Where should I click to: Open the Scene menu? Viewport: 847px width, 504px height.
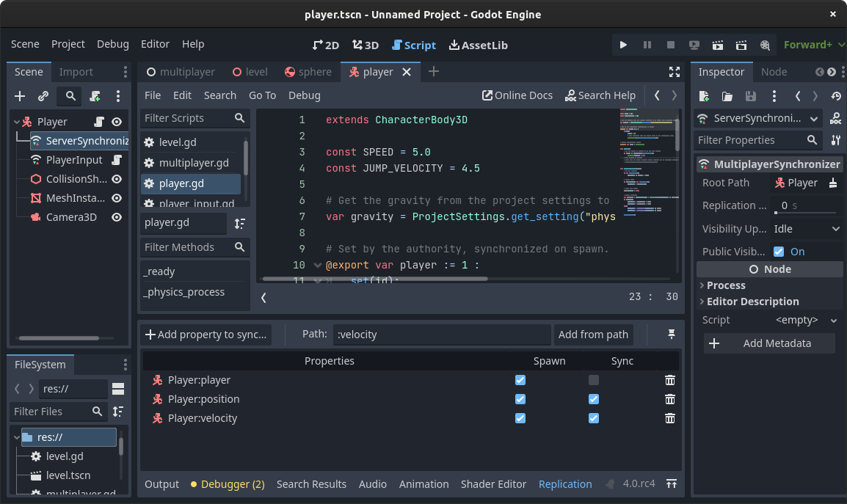pos(25,44)
